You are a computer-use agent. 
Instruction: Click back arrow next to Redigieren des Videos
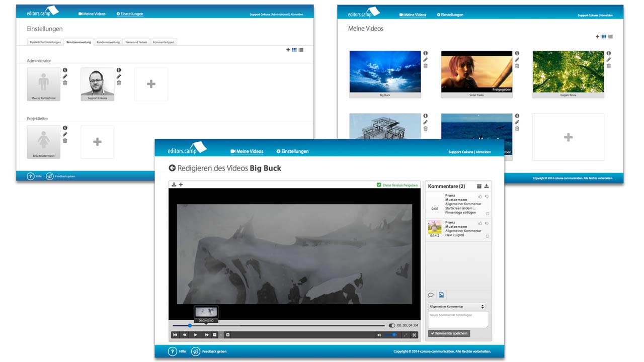172,168
